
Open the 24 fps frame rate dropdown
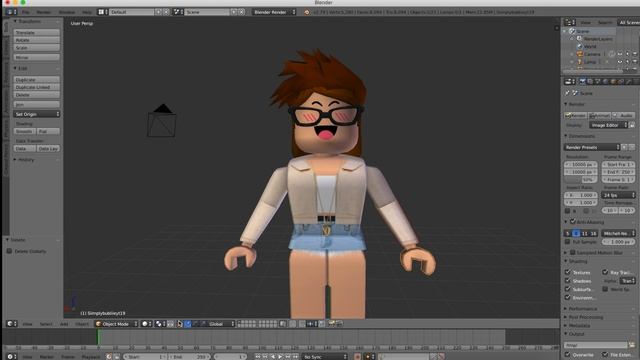click(x=618, y=195)
